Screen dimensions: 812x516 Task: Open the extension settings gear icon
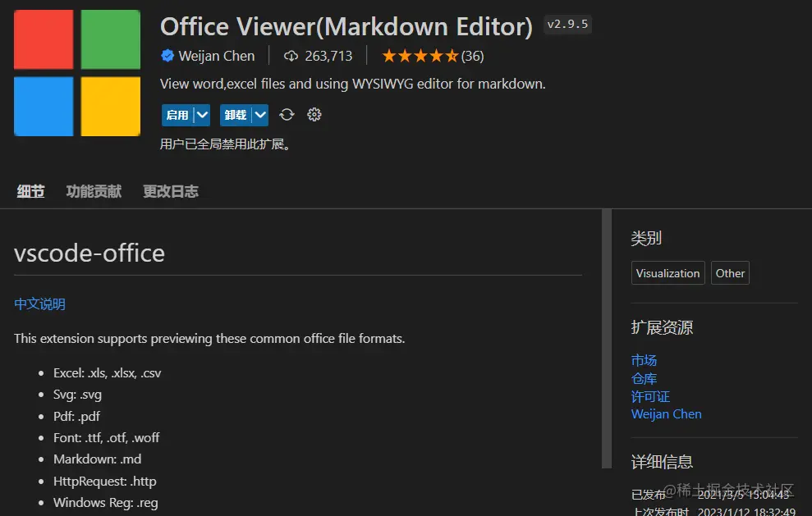314,114
